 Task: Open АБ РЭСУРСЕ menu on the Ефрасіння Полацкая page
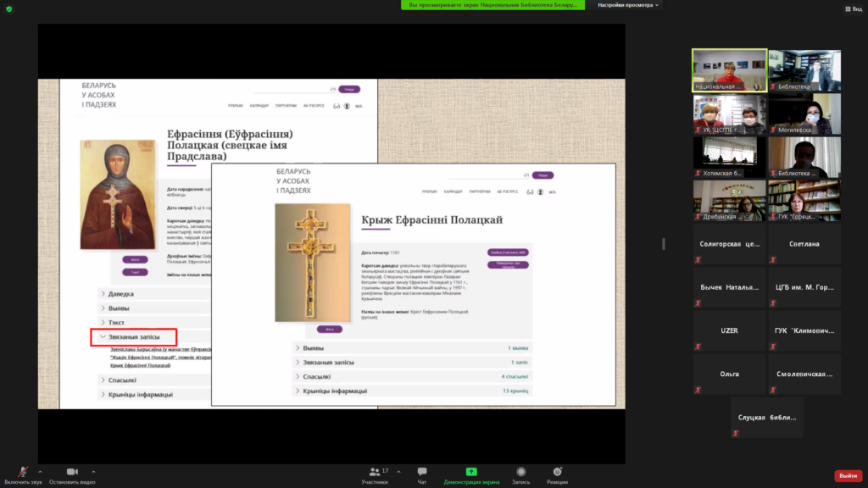(314, 106)
